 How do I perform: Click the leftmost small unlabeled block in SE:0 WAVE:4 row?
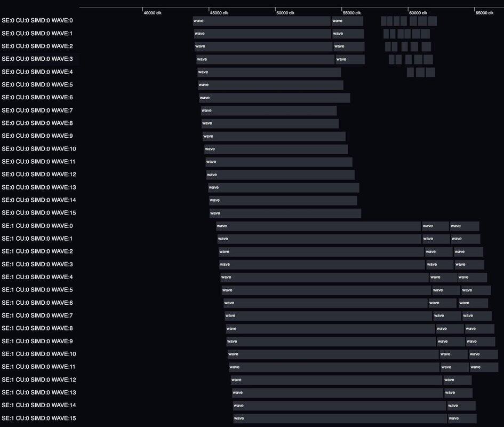pyautogui.click(x=410, y=72)
